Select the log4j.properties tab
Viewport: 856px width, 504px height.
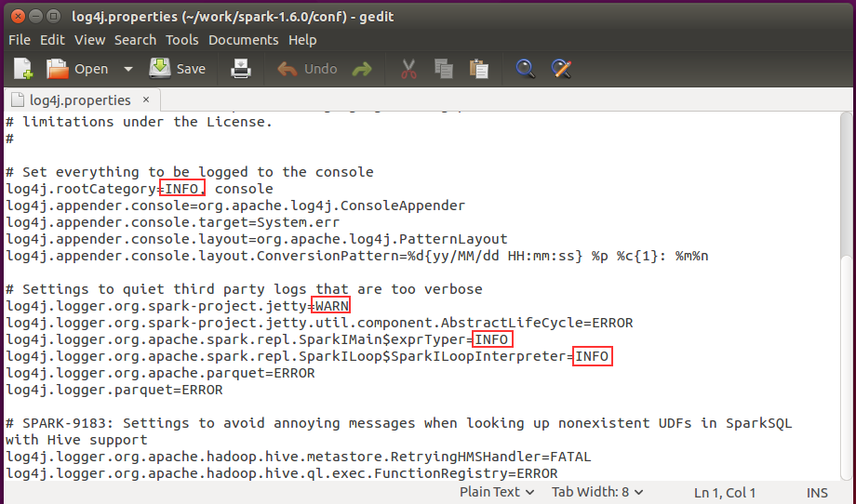[80, 100]
